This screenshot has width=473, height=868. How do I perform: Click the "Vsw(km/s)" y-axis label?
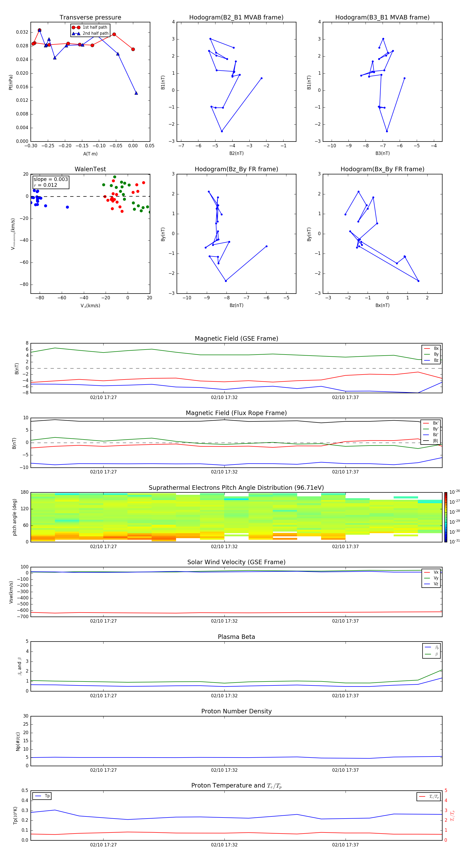click(x=11, y=592)
